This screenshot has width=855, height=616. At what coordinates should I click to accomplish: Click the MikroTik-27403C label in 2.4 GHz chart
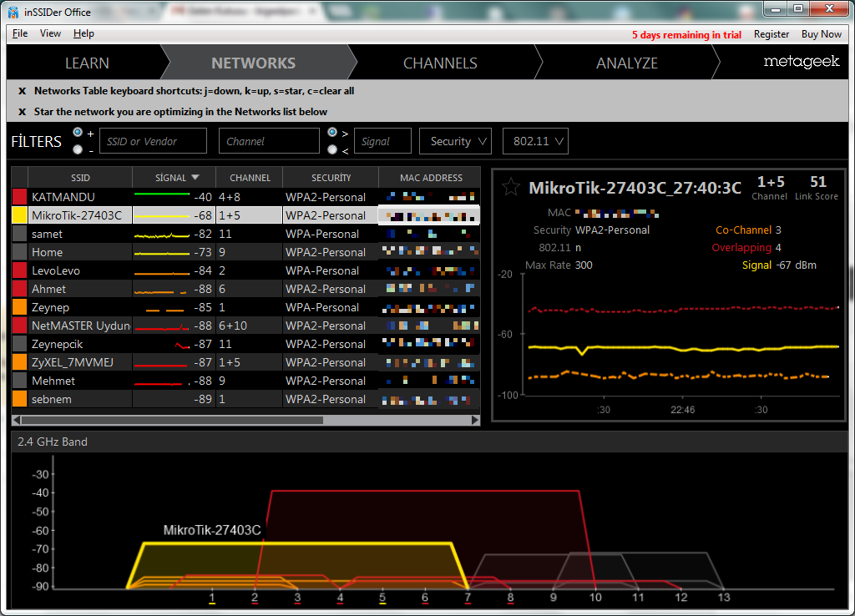point(212,530)
